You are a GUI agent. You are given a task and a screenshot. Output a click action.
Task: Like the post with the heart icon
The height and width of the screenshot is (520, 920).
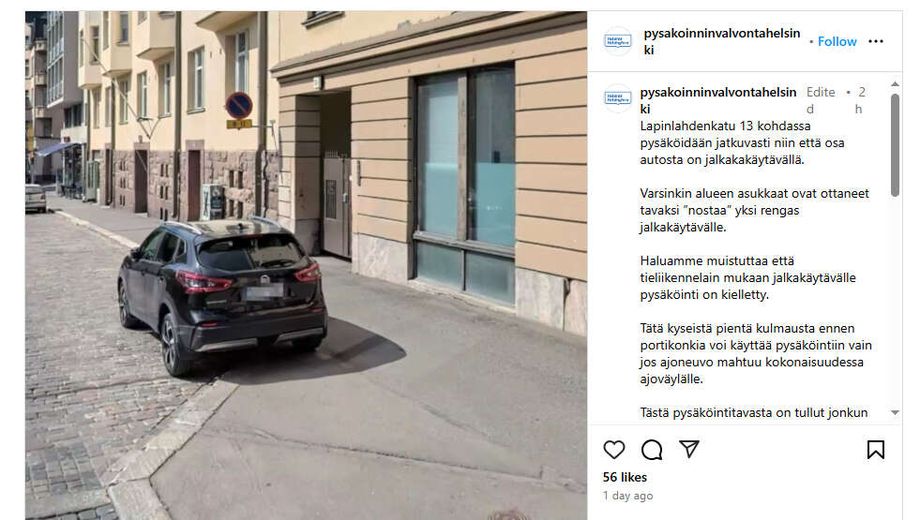click(x=614, y=450)
